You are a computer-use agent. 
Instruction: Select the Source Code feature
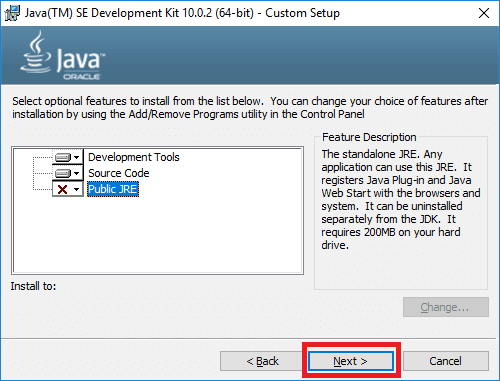pyautogui.click(x=119, y=173)
